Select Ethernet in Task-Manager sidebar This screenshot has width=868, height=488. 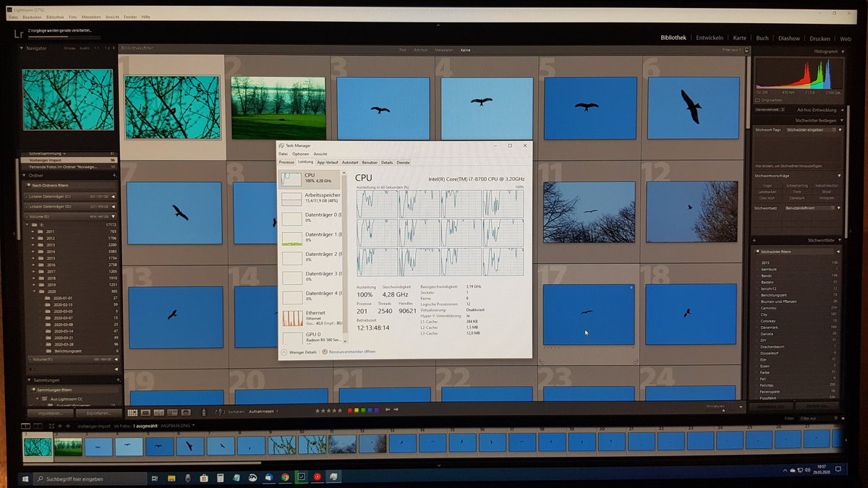click(311, 317)
